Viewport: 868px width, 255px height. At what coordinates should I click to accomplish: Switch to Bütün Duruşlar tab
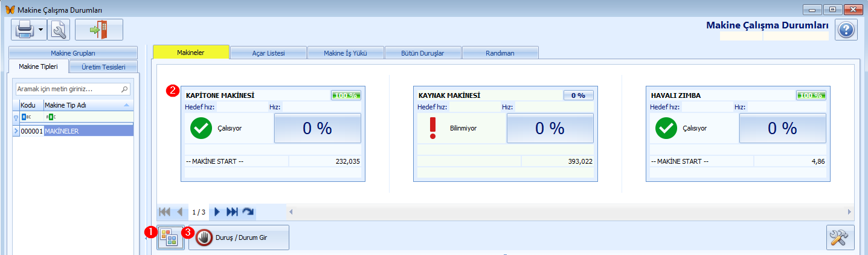423,53
